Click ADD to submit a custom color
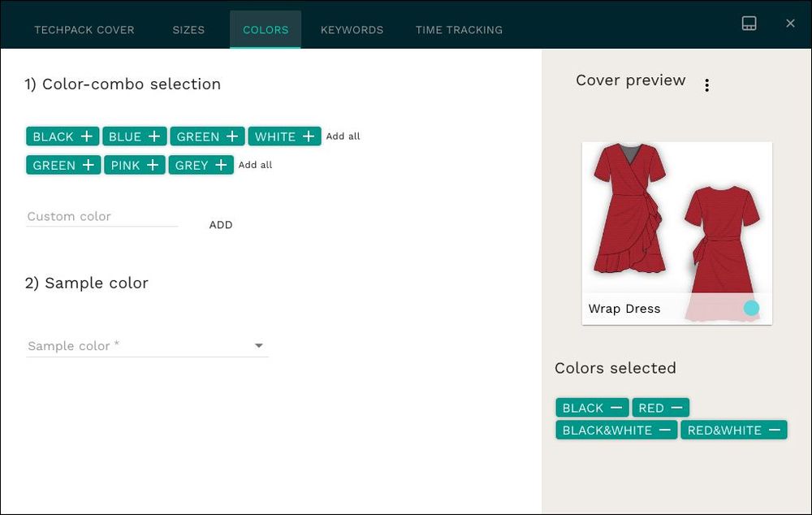The width and height of the screenshot is (812, 515). [x=220, y=225]
